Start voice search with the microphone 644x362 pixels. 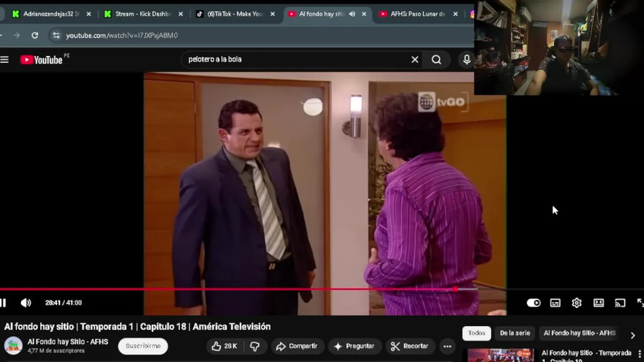(466, 60)
